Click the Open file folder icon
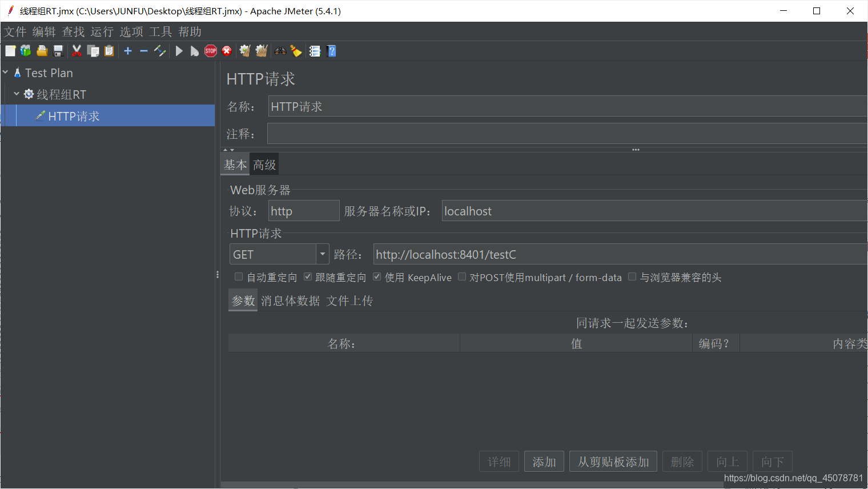868x489 pixels. tap(42, 51)
